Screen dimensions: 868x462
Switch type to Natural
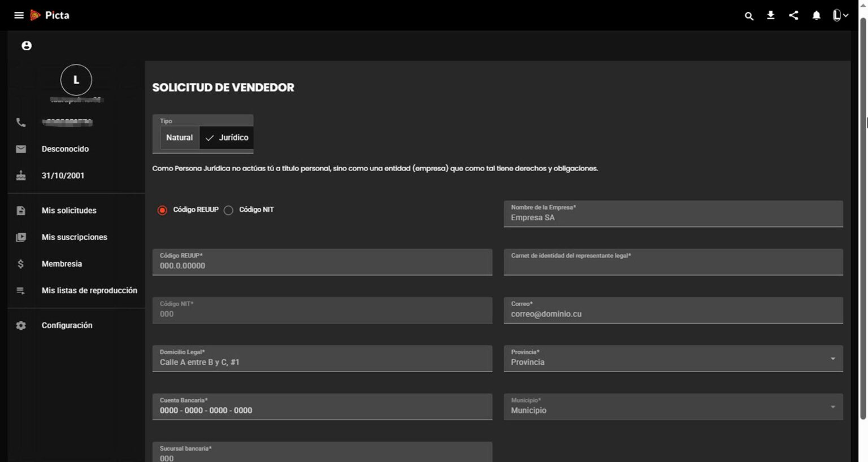(x=179, y=138)
